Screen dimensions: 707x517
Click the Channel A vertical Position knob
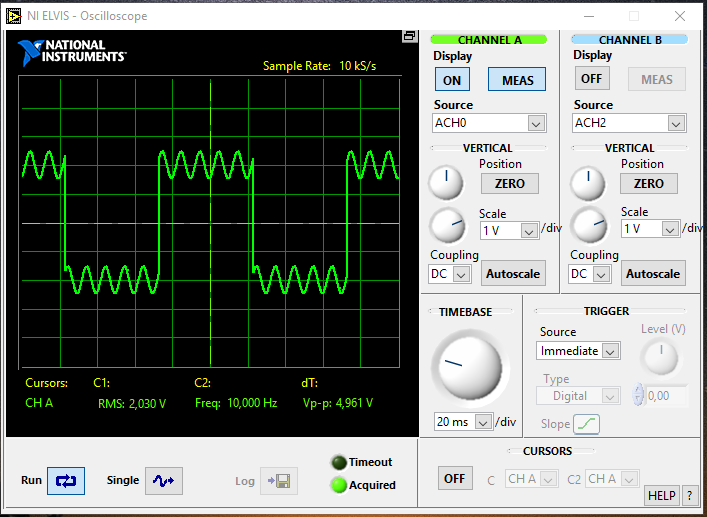coord(446,183)
